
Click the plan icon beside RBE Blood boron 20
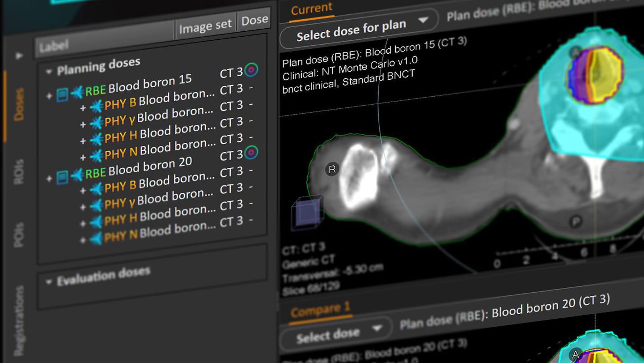(x=62, y=177)
